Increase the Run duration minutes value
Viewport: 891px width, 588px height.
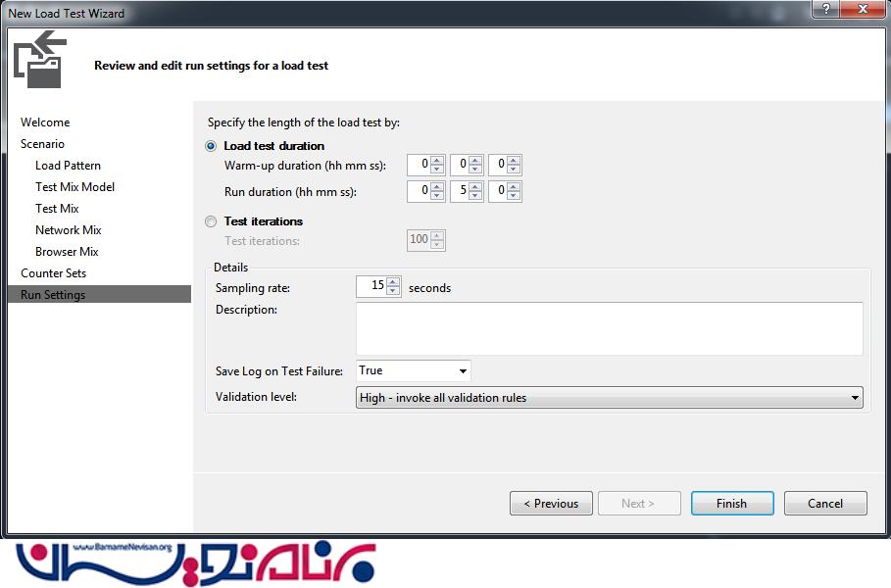[475, 186]
